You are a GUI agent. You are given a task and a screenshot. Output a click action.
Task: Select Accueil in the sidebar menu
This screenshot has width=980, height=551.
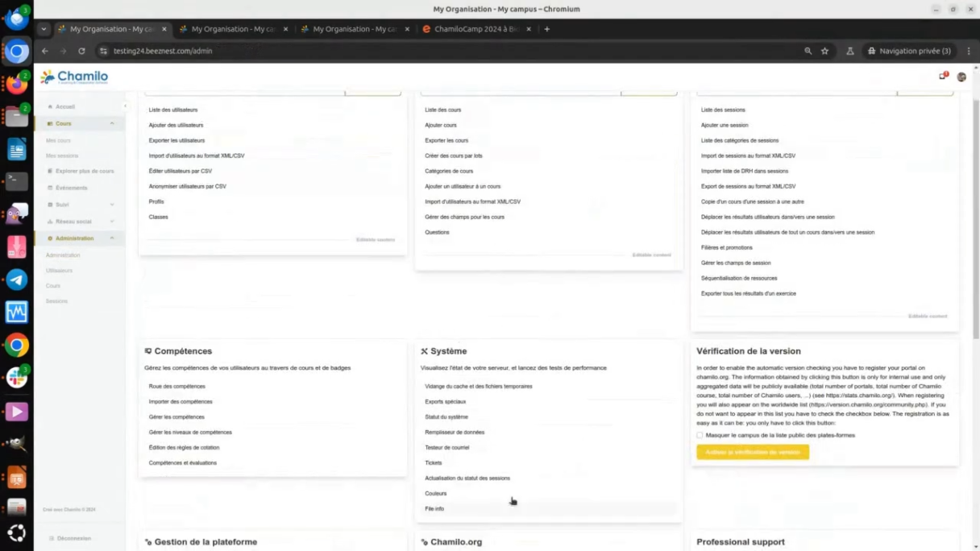(65, 106)
